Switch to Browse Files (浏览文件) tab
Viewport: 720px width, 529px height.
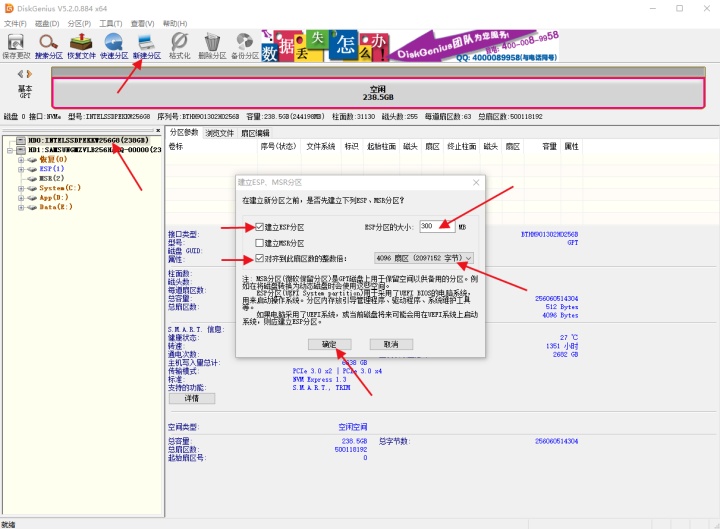[x=219, y=133]
